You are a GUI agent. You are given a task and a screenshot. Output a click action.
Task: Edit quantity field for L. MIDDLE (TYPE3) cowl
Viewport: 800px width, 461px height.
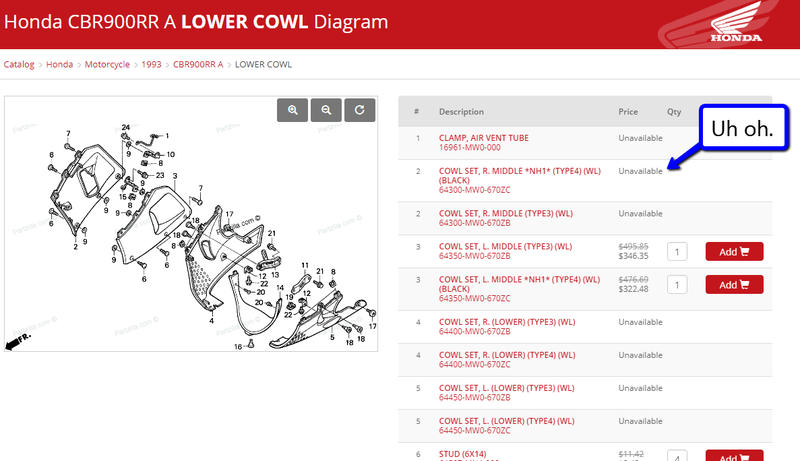click(677, 251)
